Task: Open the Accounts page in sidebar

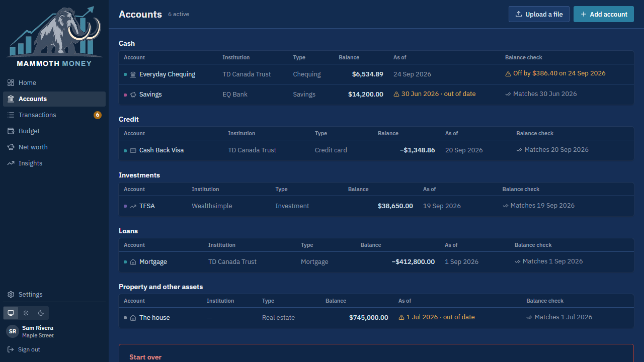Action: pyautogui.click(x=54, y=99)
